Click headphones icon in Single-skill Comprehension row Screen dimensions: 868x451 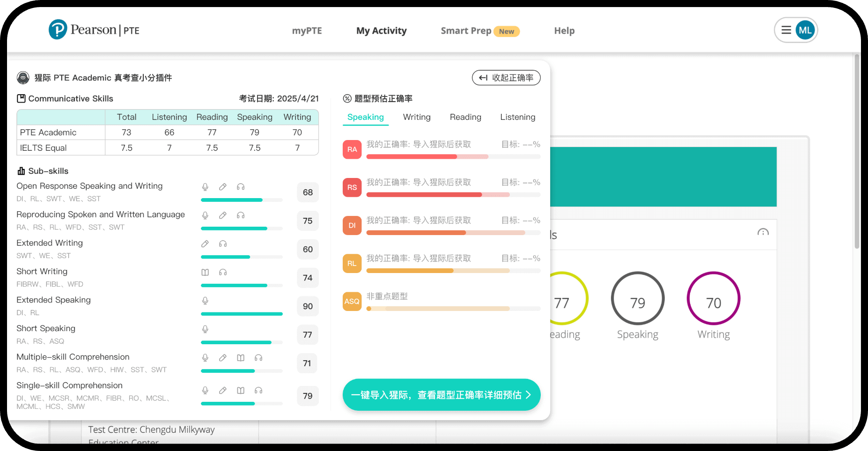pyautogui.click(x=258, y=391)
